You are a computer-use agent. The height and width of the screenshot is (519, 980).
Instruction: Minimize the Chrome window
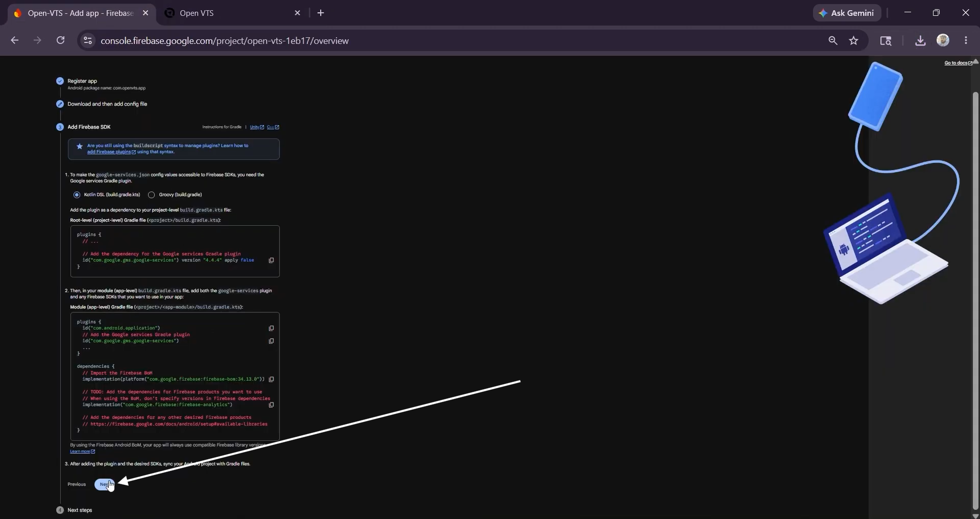pyautogui.click(x=907, y=13)
